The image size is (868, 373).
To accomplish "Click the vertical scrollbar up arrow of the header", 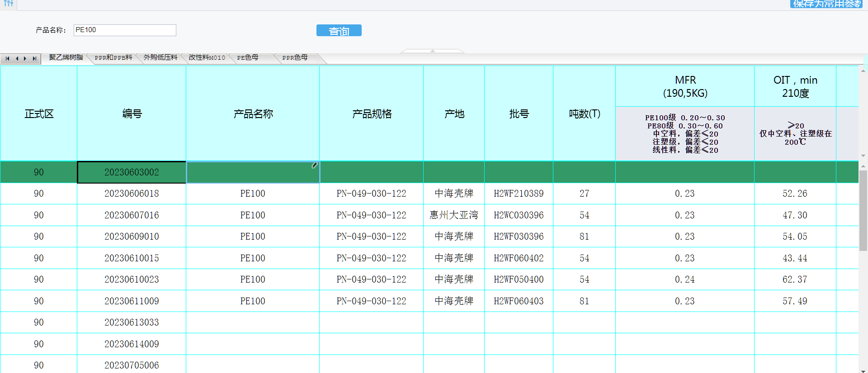I will pos(863,71).
